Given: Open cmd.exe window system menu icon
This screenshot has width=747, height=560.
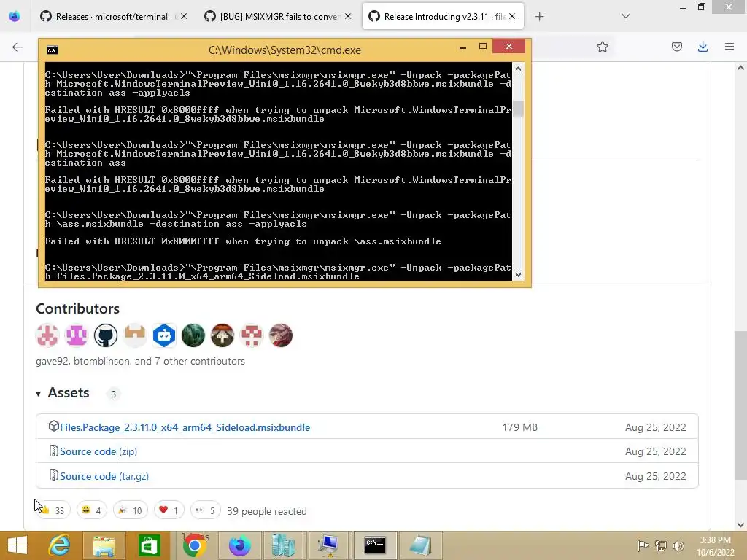Looking at the screenshot, I should coord(53,50).
